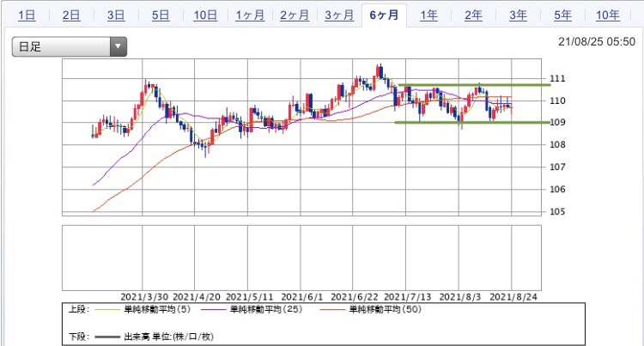Open the 3日 period tab
The height and width of the screenshot is (346, 644).
pyautogui.click(x=116, y=15)
